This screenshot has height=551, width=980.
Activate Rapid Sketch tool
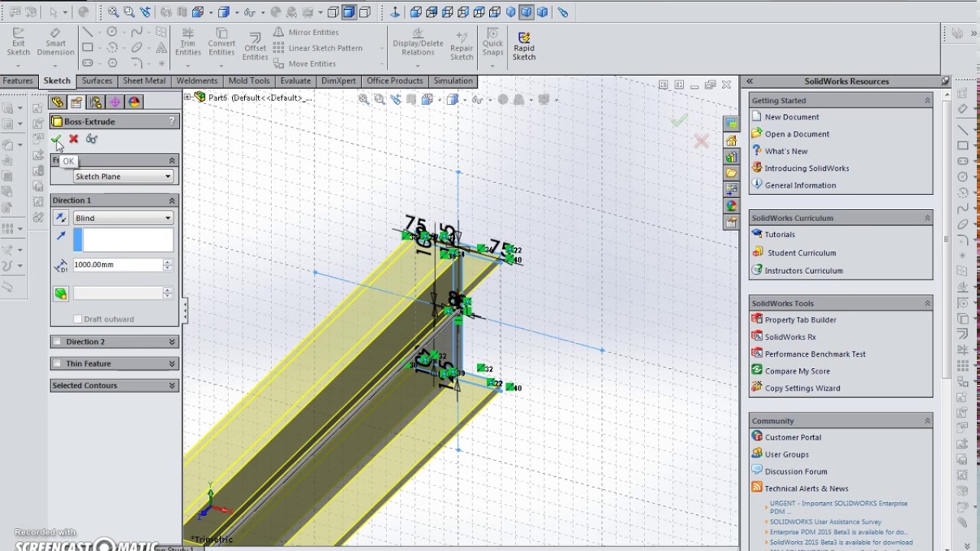[524, 46]
